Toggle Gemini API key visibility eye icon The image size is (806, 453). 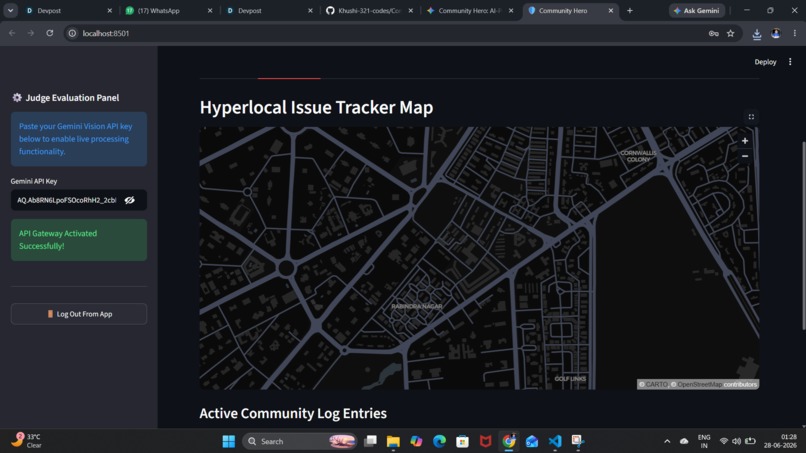click(x=130, y=200)
